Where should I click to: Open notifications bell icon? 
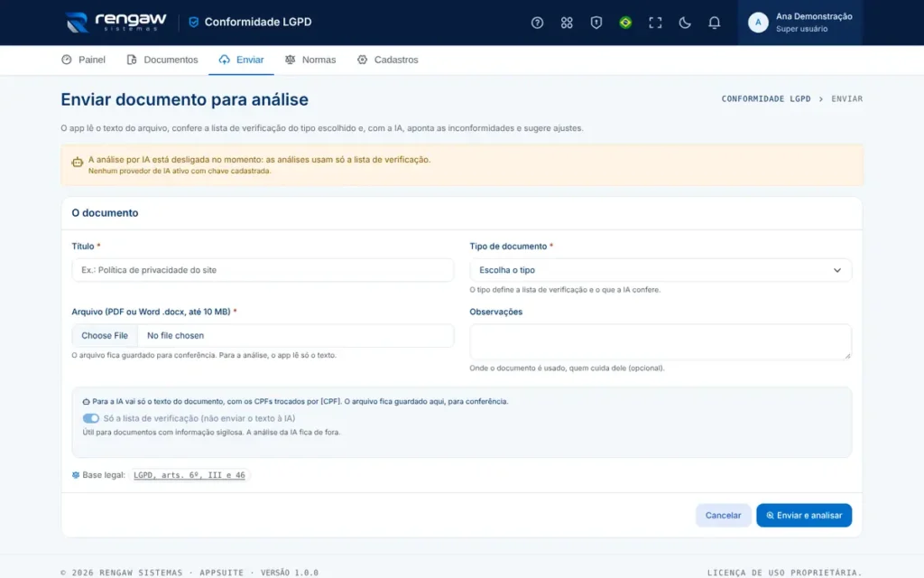[714, 23]
